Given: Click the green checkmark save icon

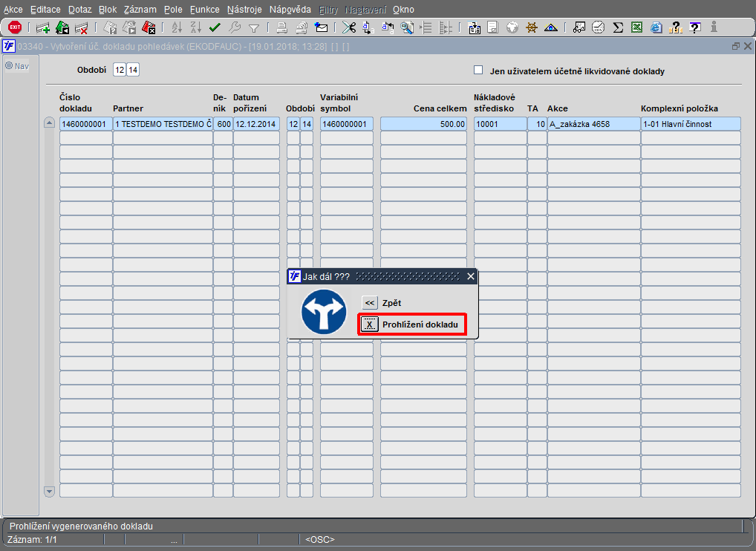Looking at the screenshot, I should [x=215, y=27].
